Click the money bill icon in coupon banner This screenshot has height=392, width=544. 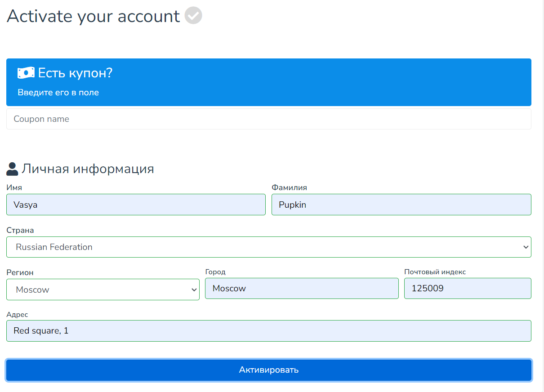point(26,73)
